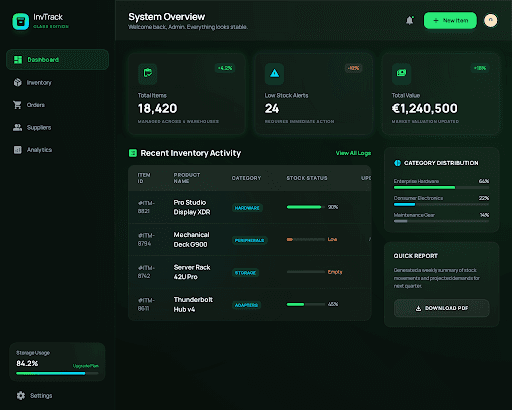Click the Stock Status column header
This screenshot has height=410, width=512.
(307, 178)
